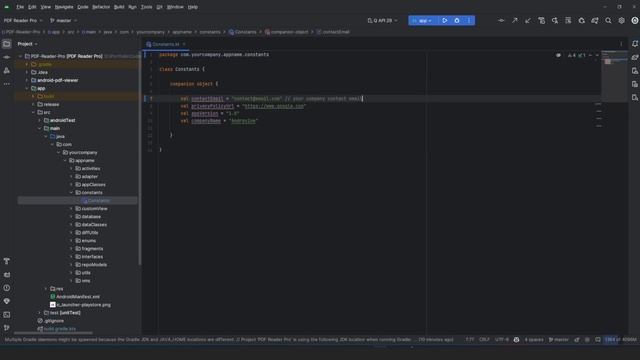Toggle editor reader mode eye icon
The width and height of the screenshot is (640, 360).
[558, 55]
